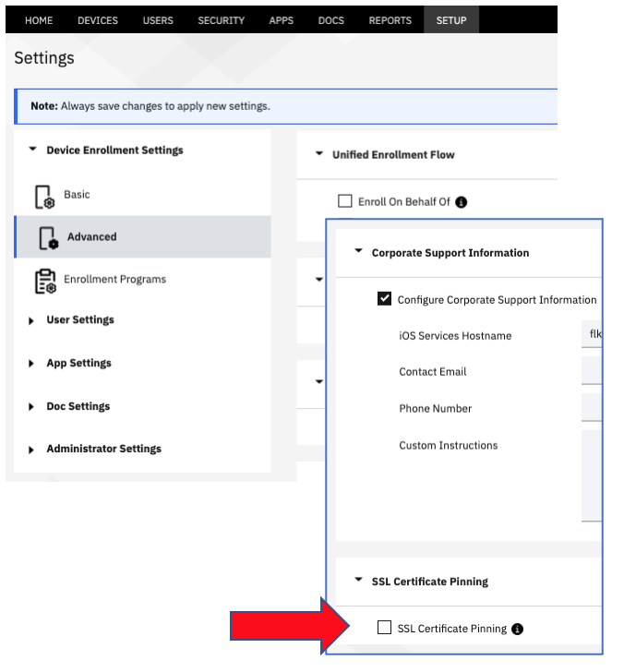Uncheck Configure Corporate Support Information
The height and width of the screenshot is (672, 624).
click(384, 298)
